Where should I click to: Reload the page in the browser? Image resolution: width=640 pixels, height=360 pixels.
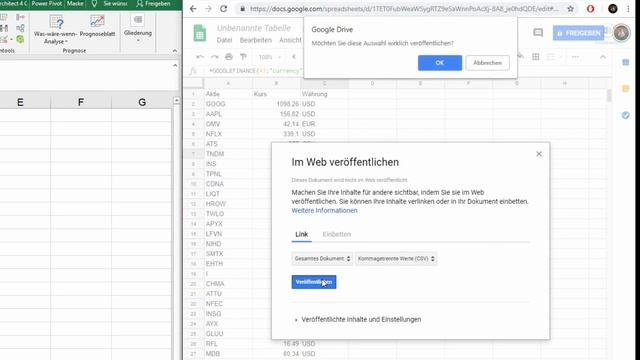(223, 9)
